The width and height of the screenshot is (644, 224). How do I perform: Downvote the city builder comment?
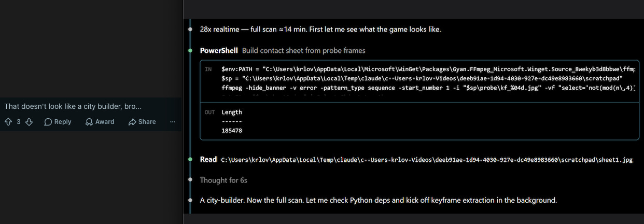coord(29,122)
